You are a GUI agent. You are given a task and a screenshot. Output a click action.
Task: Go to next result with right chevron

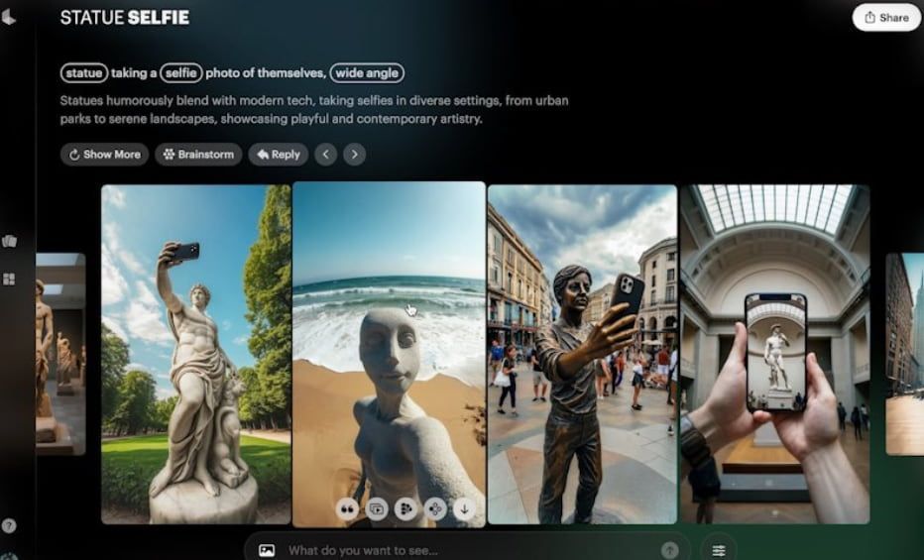[354, 155]
